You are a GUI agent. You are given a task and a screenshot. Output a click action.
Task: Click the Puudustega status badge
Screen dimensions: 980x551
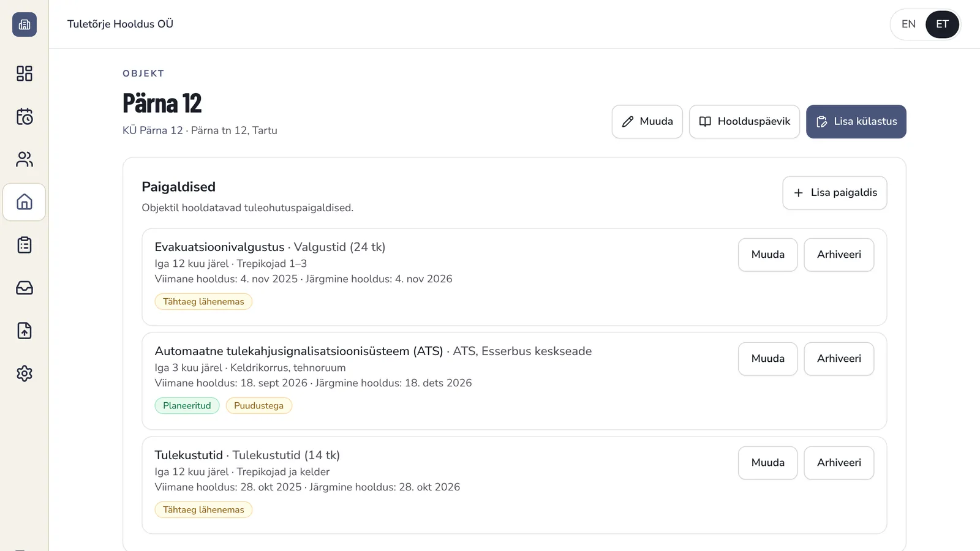click(259, 406)
